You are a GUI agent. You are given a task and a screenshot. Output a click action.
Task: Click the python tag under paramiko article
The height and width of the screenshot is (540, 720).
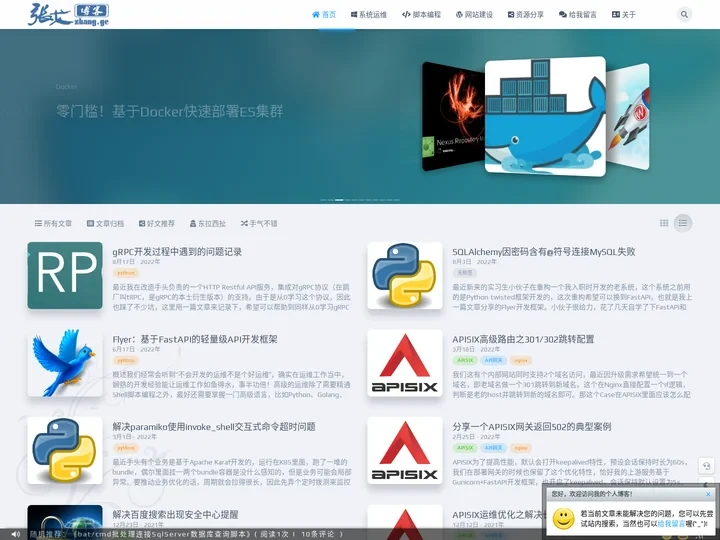coord(126,448)
